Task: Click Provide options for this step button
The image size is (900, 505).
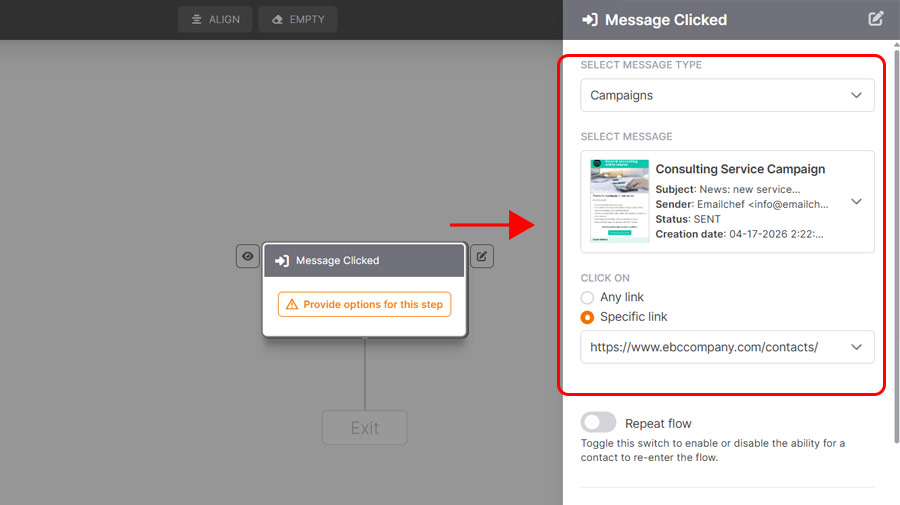Action: [364, 304]
